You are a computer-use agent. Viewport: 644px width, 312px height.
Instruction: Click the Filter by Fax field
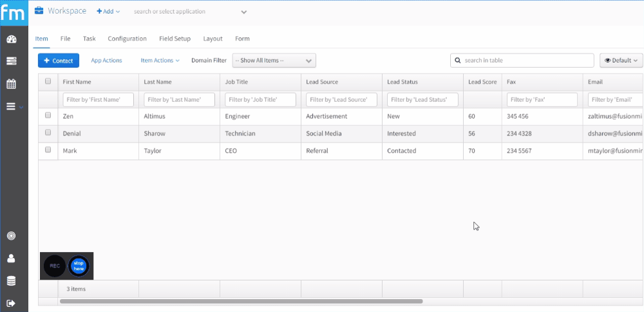542,99
